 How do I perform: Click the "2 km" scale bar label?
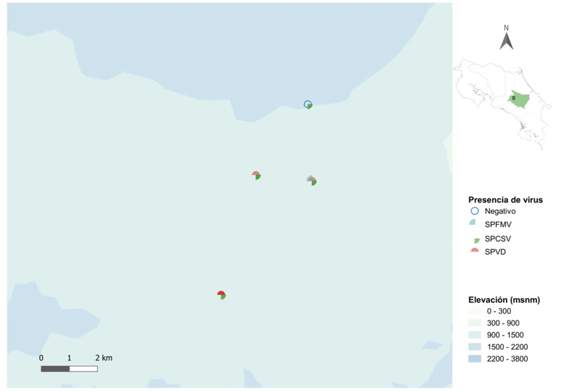coord(103,358)
